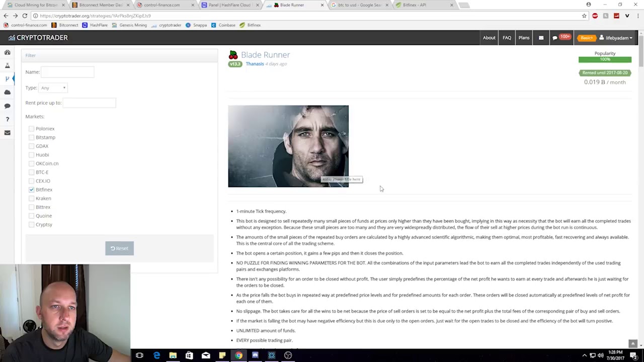Open the help question mark in left sidebar
Screen dimensions: 644x362
8,119
